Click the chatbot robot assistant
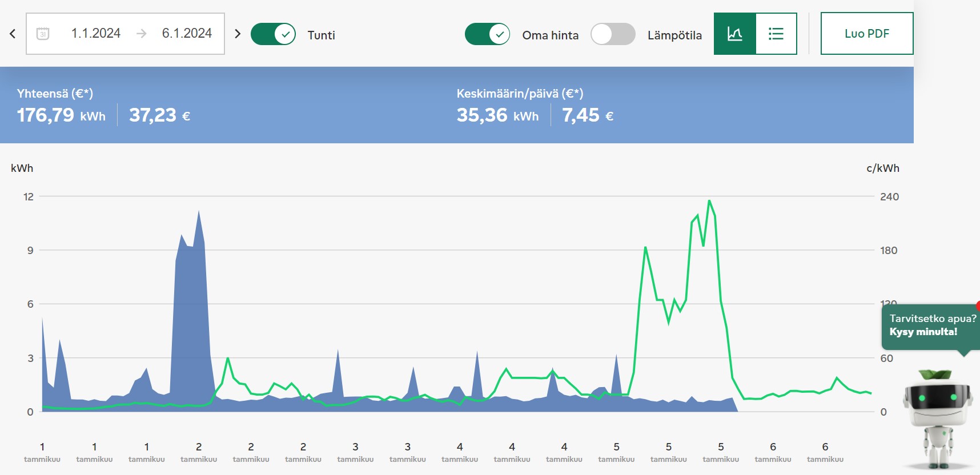The image size is (980, 475). [x=937, y=417]
